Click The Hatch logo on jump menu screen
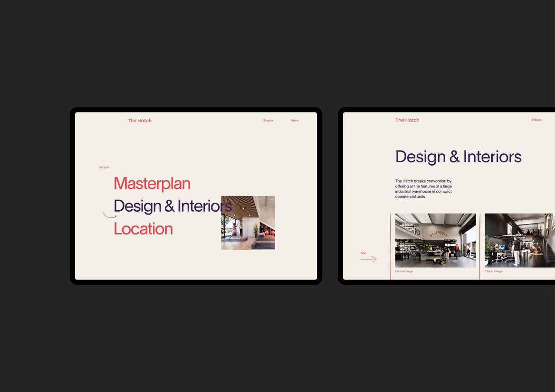 coord(139,121)
